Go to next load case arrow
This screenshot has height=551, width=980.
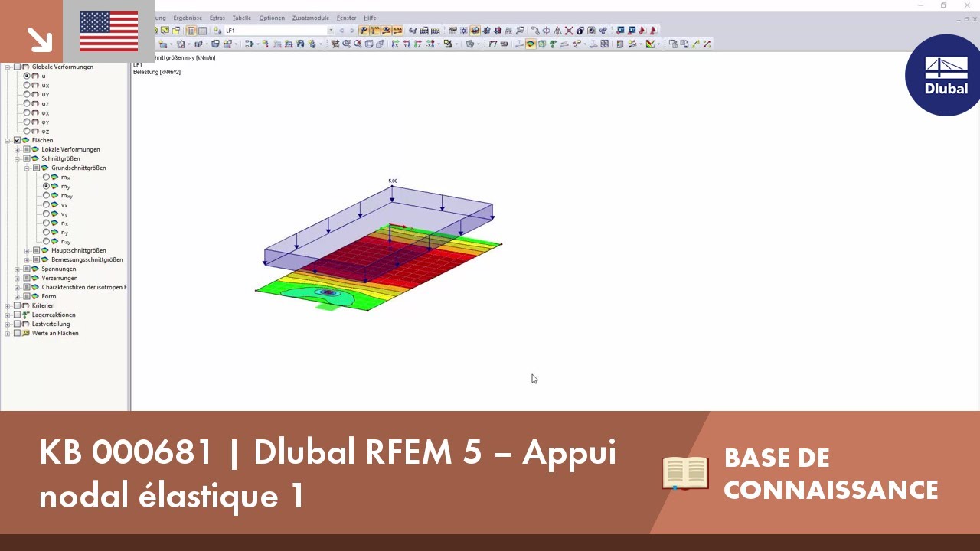352,31
